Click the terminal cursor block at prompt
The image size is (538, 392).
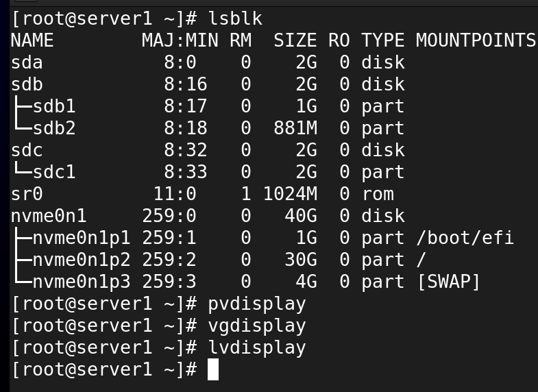click(213, 369)
